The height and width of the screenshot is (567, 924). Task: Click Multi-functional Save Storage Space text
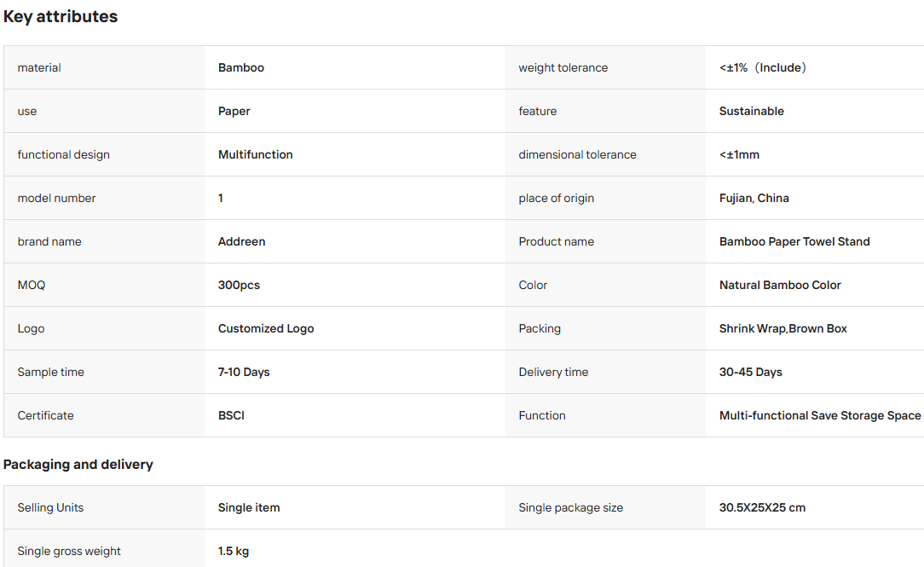tap(820, 415)
